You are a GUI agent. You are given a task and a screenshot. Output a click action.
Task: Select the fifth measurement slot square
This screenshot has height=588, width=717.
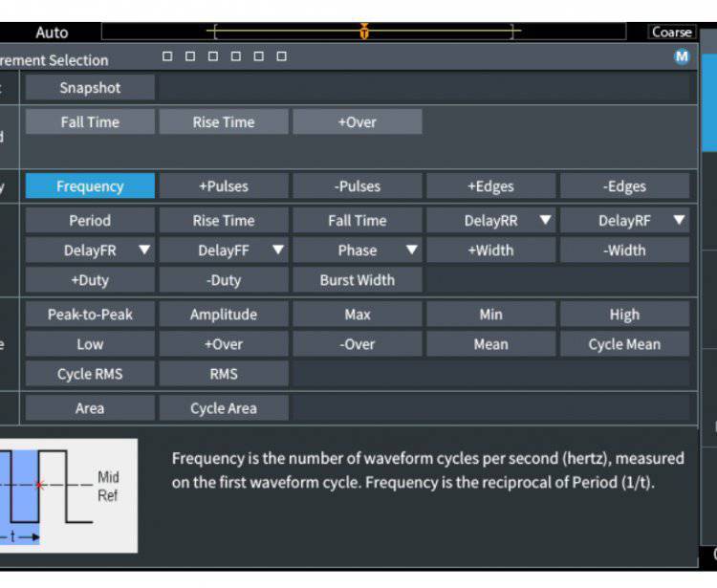click(259, 56)
